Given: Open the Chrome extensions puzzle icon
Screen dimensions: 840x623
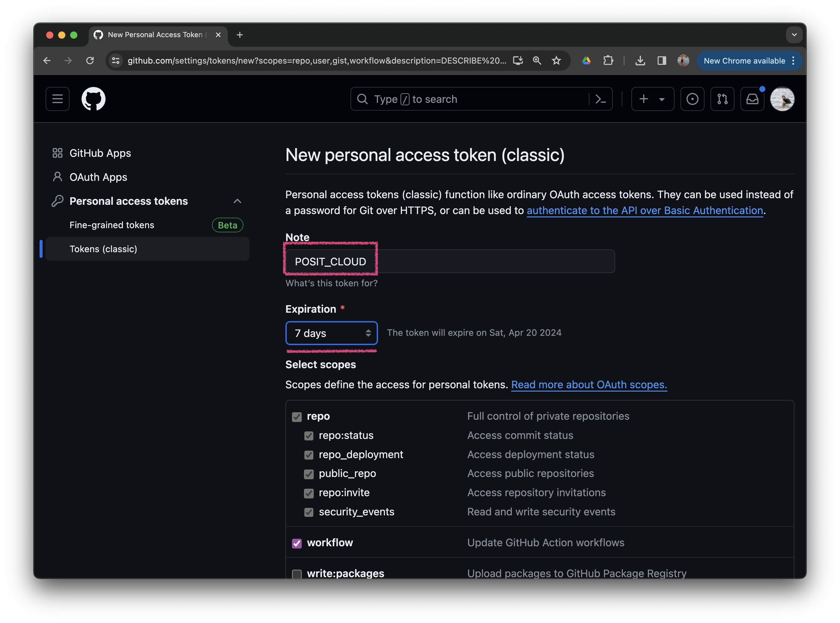Looking at the screenshot, I should pos(608,60).
